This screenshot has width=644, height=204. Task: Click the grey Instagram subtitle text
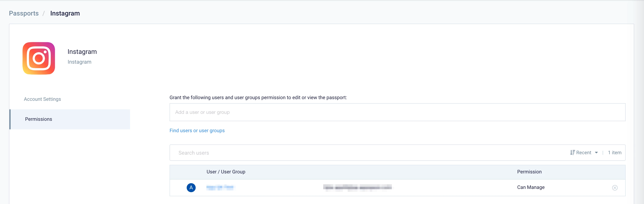click(79, 62)
